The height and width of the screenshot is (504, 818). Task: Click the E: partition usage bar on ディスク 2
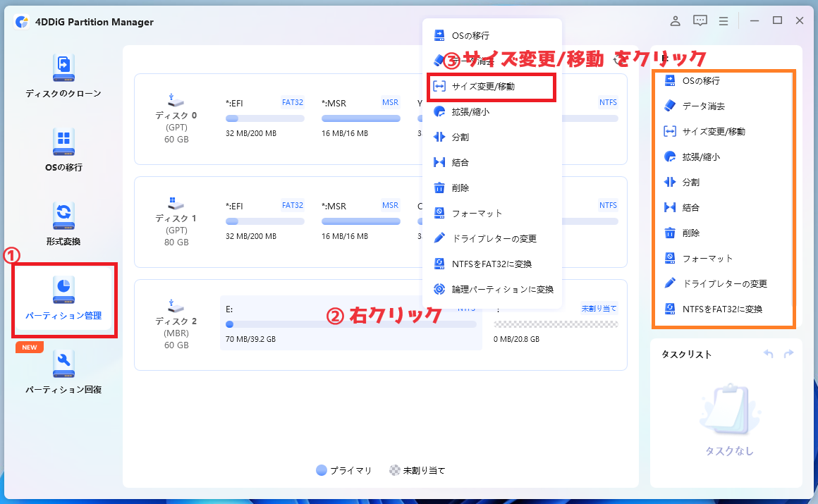coord(351,324)
